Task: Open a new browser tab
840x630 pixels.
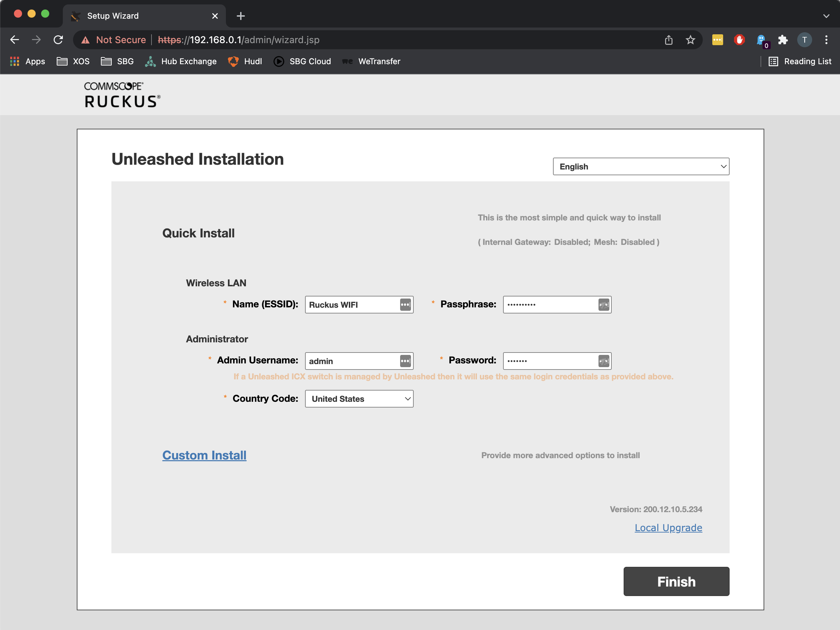Action: coord(240,16)
